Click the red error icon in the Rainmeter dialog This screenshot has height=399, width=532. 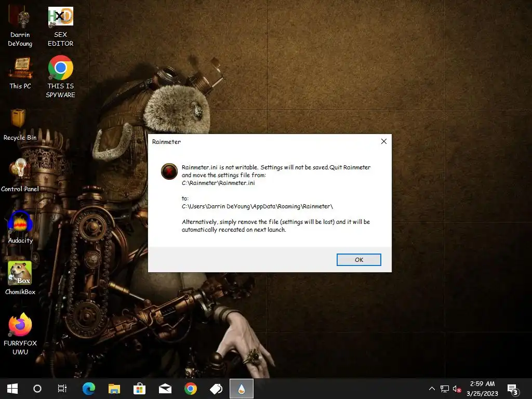(x=169, y=171)
